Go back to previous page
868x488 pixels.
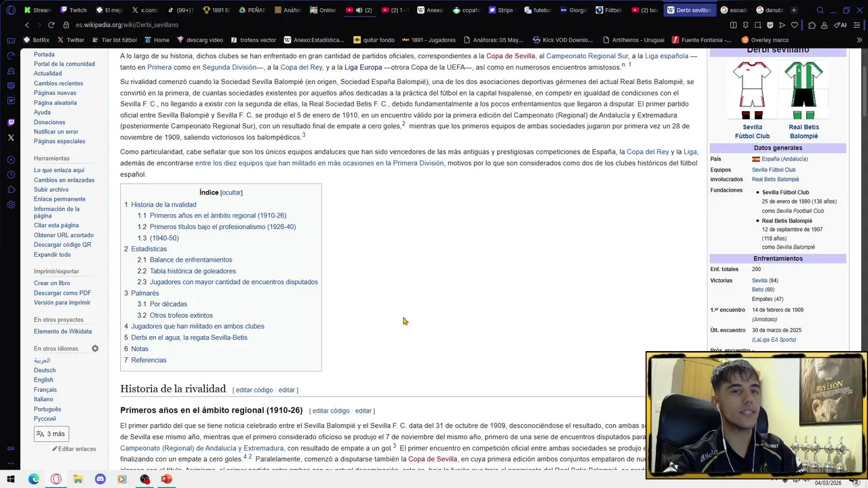tap(26, 25)
